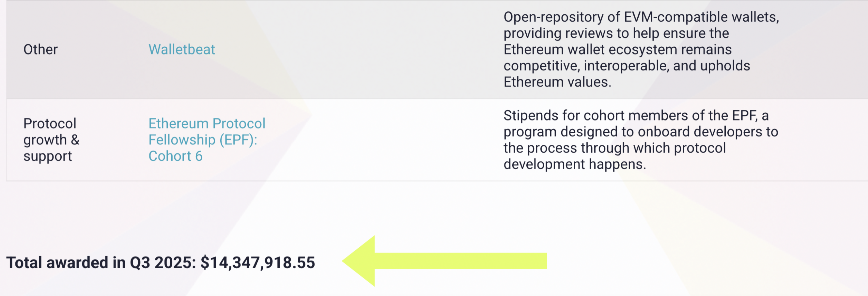Click the "Ethereum wallet ecosystem remains" line
The height and width of the screenshot is (296, 868).
pyautogui.click(x=617, y=50)
